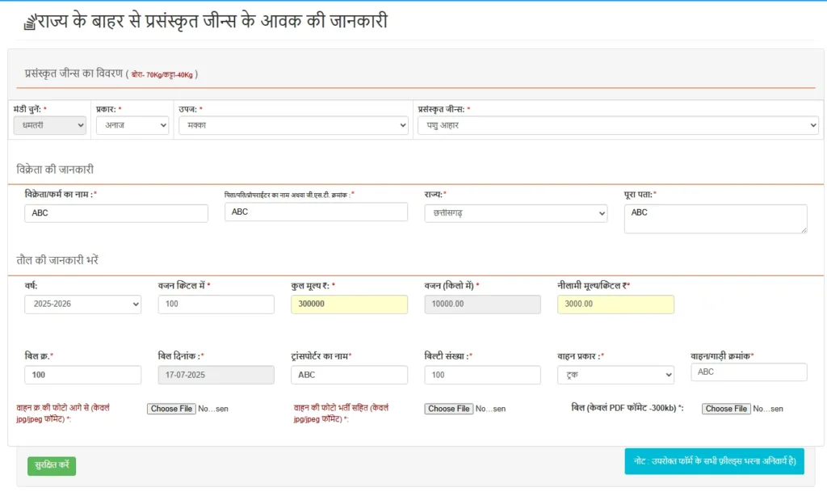The width and height of the screenshot is (827, 504).
Task: Click Choose File for loaded vehicle photo upload
Action: pyautogui.click(x=448, y=409)
